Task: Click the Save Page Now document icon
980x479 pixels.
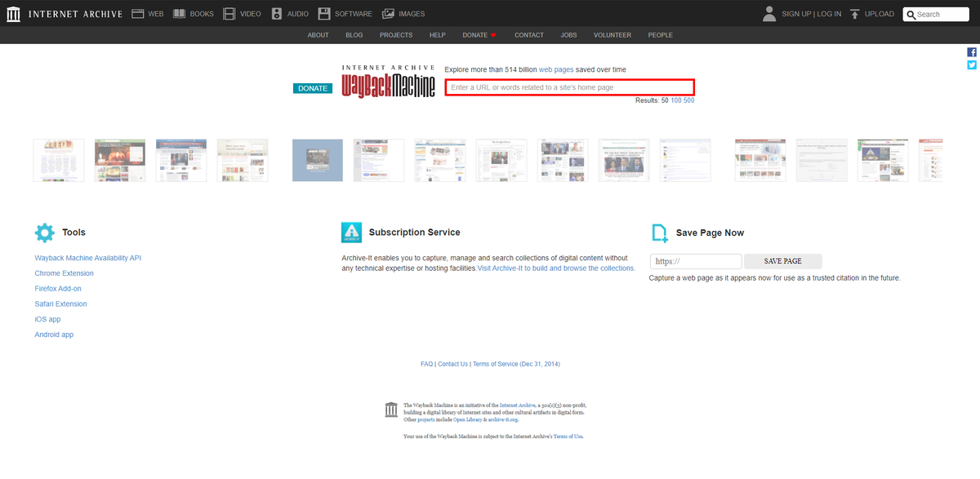Action: 660,233
